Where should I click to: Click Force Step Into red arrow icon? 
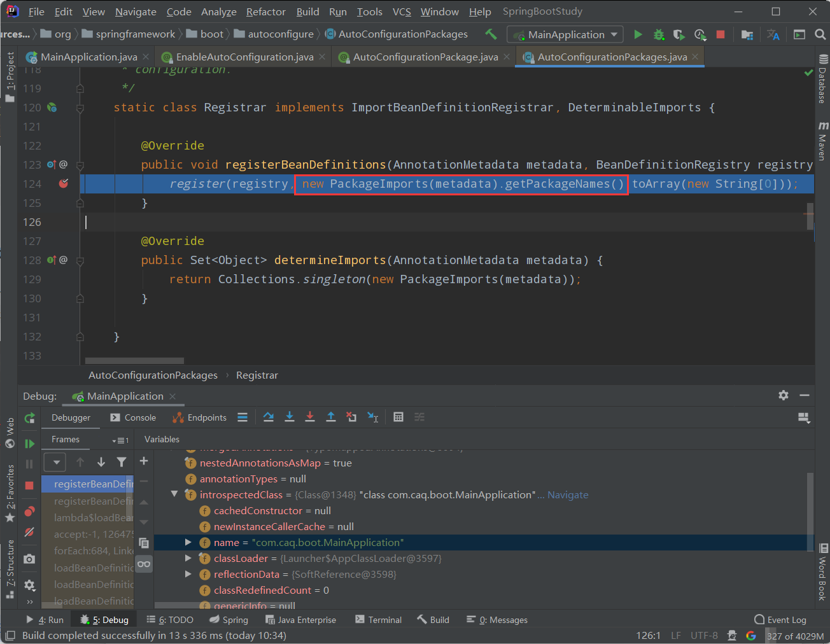[310, 417]
